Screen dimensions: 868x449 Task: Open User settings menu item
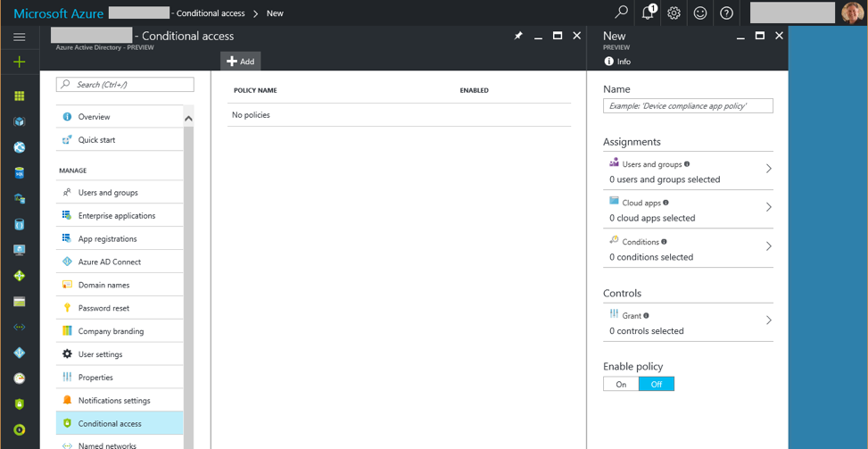click(120, 354)
